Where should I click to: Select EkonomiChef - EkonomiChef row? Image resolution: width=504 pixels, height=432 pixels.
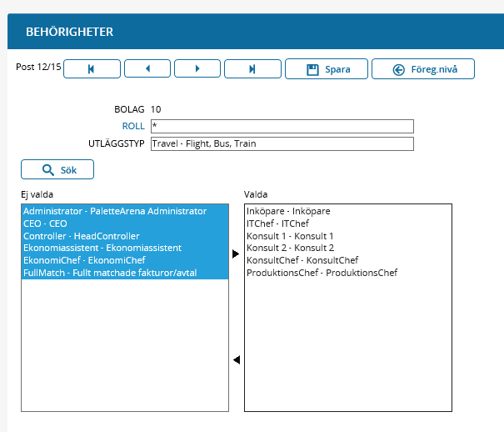pyautogui.click(x=125, y=260)
